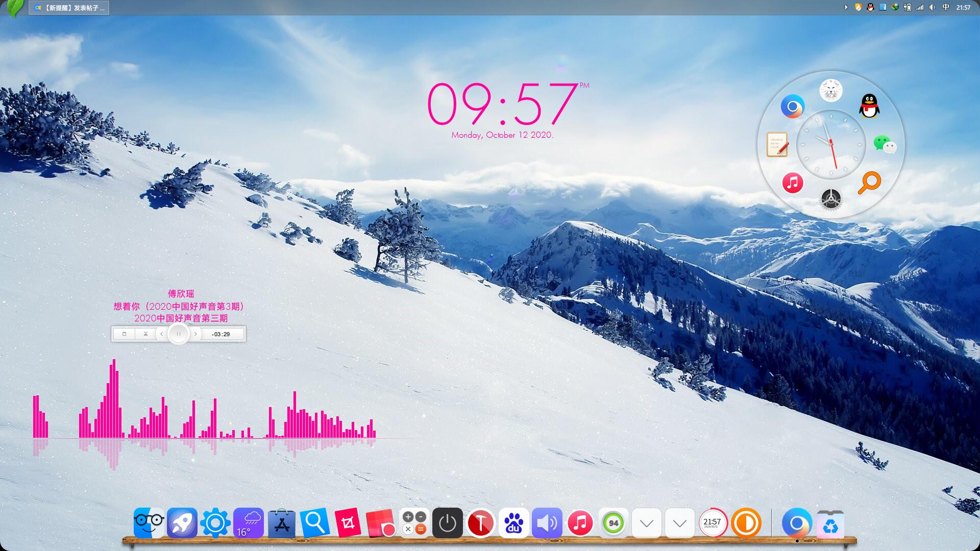
Task: Open the 16° weather dock icon
Action: click(249, 523)
